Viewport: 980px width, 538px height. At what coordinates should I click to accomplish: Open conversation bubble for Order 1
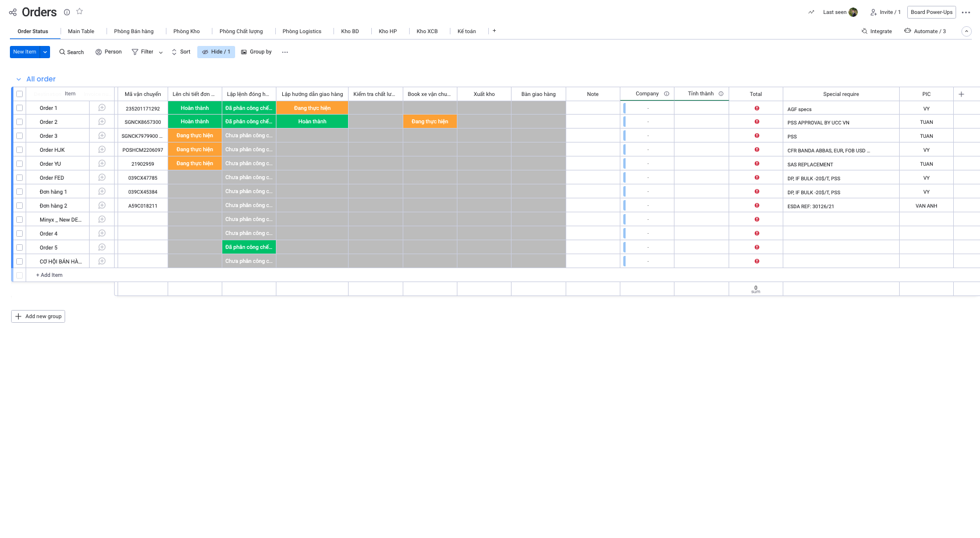pos(102,108)
